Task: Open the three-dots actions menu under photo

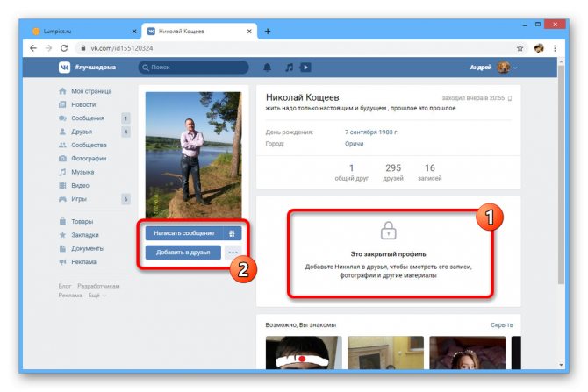Action: (233, 253)
